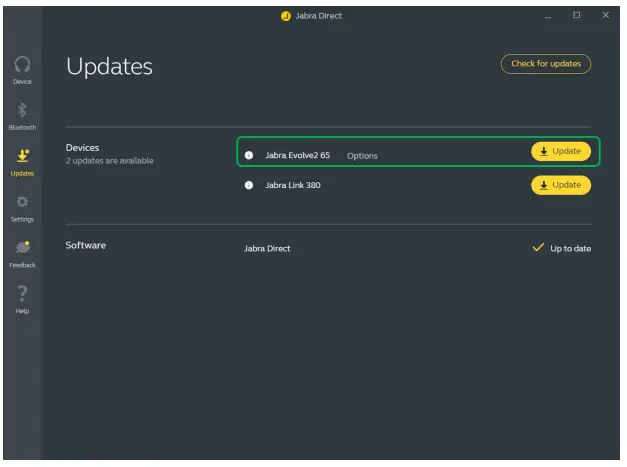Viewport: 627px width, 467px height.
Task: Click info icon beside Jabra Link 380
Action: (x=249, y=186)
